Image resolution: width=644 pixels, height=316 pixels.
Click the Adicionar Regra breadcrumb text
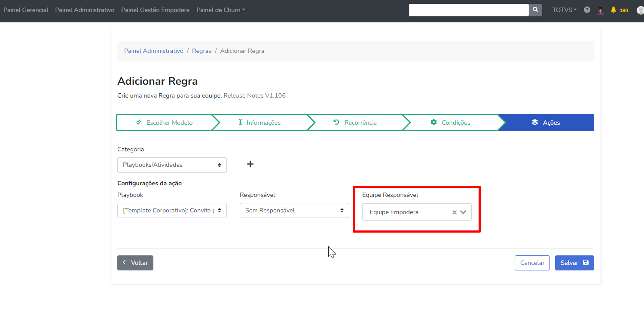coord(242,51)
